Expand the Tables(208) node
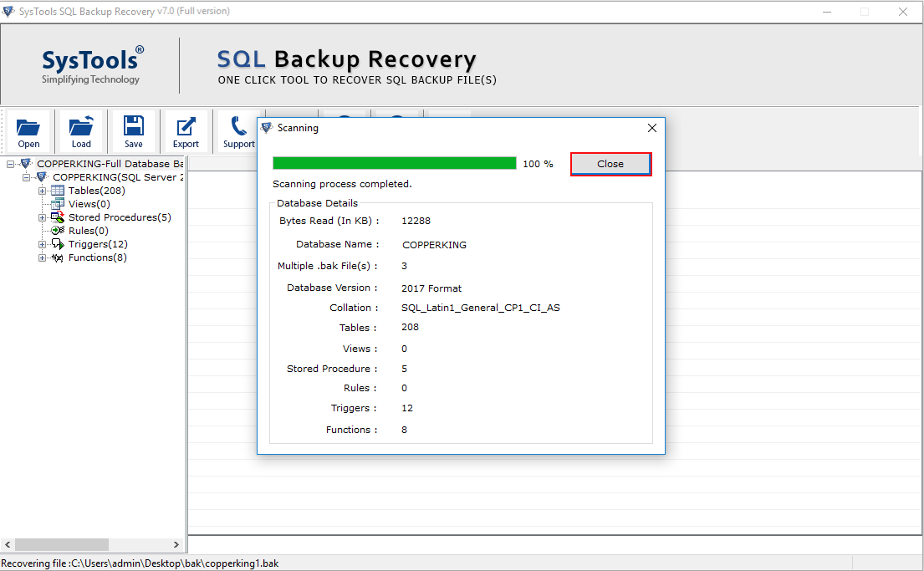924x571 pixels. [42, 191]
